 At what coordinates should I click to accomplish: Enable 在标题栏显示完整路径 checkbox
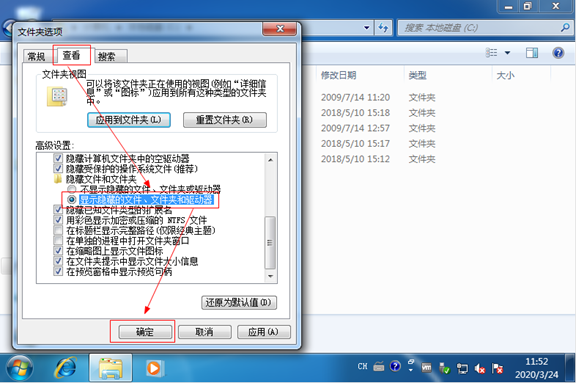pyautogui.click(x=58, y=231)
